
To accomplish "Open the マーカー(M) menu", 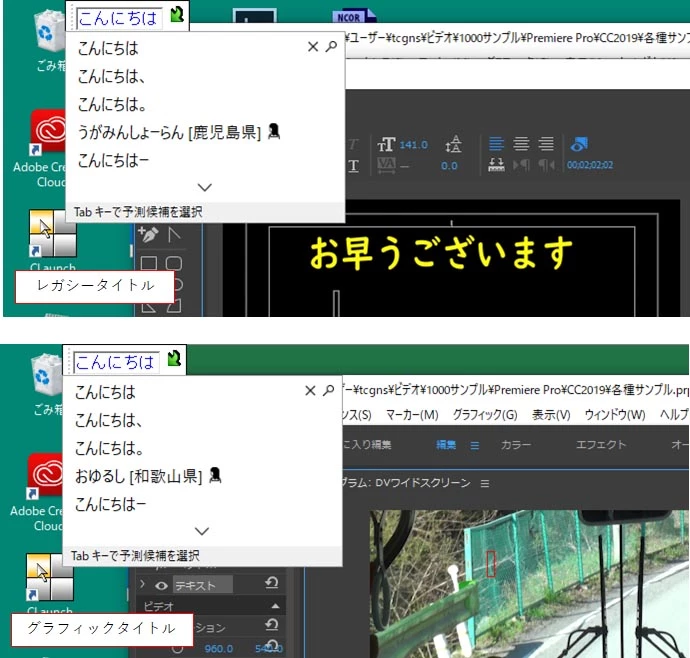I will (412, 415).
